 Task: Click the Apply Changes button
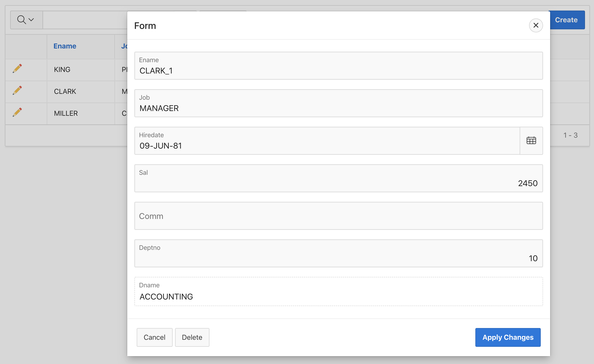click(x=508, y=337)
